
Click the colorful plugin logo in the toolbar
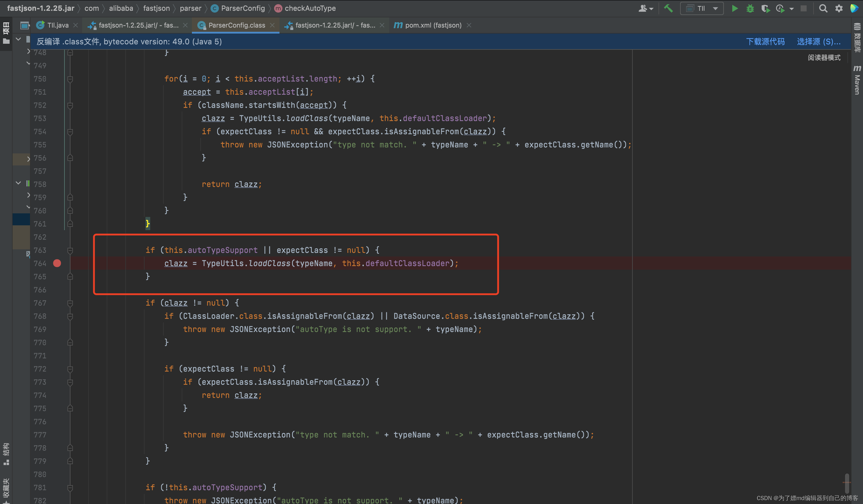854,8
